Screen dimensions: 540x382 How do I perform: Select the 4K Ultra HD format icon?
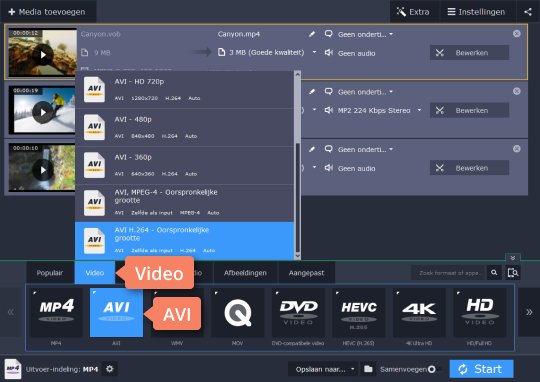[419, 312]
